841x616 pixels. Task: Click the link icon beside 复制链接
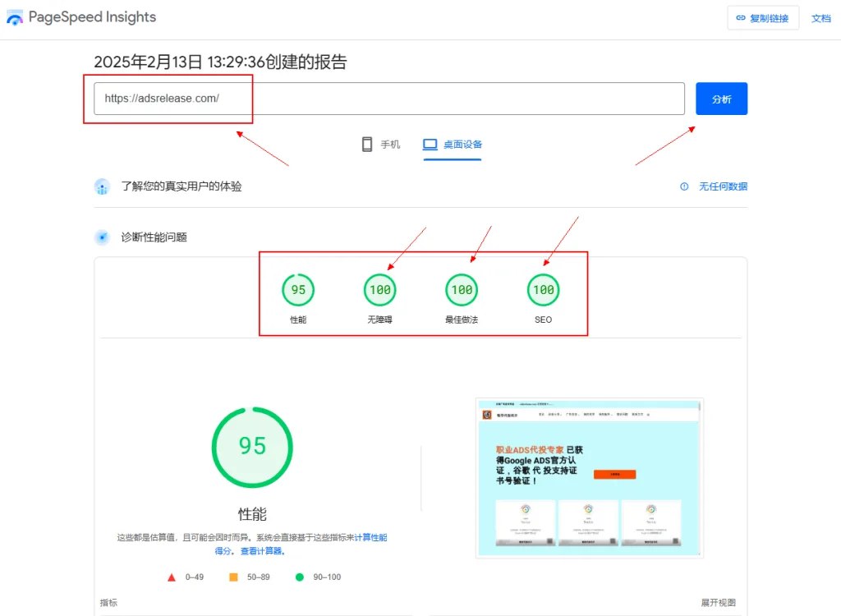741,18
